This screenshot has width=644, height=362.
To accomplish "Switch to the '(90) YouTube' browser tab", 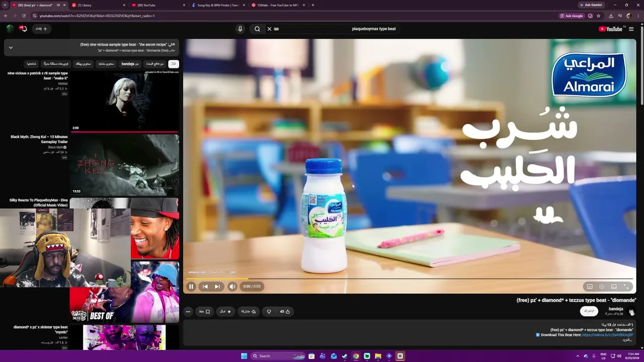I will click(x=158, y=5).
